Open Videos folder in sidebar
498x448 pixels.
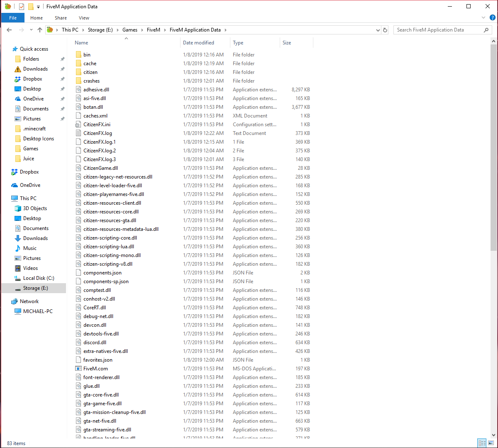(x=30, y=268)
